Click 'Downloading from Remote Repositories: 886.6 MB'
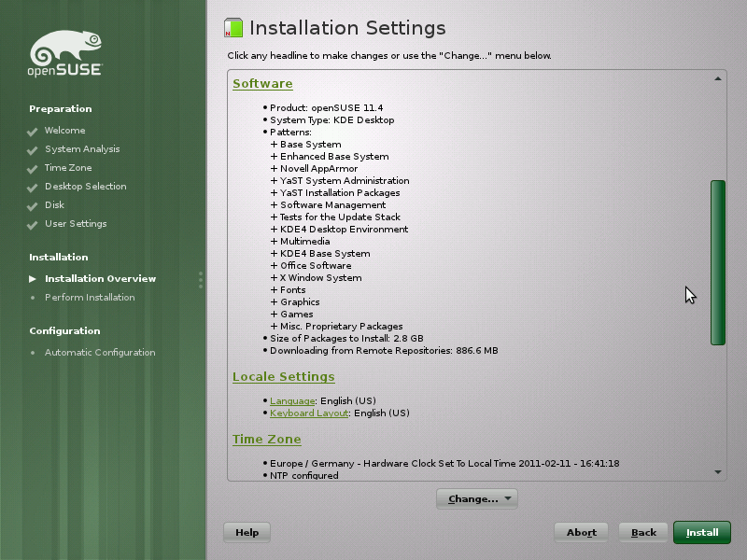 click(384, 351)
